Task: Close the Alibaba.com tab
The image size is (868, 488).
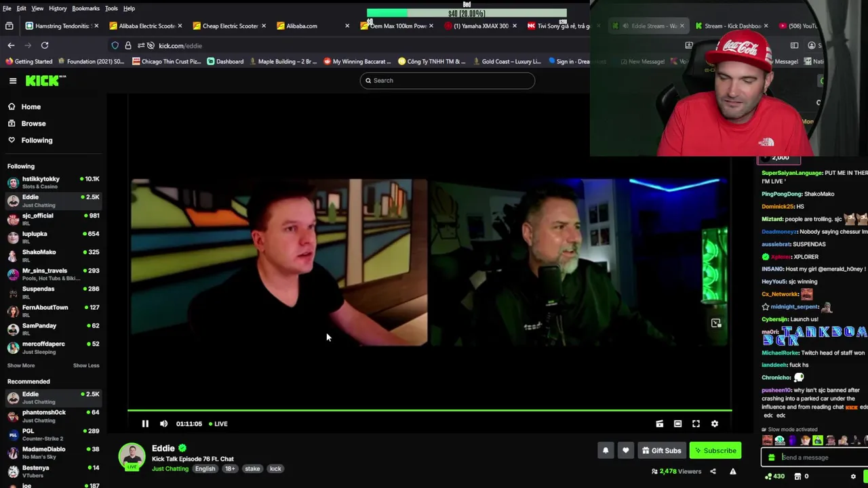Action: coord(347,26)
